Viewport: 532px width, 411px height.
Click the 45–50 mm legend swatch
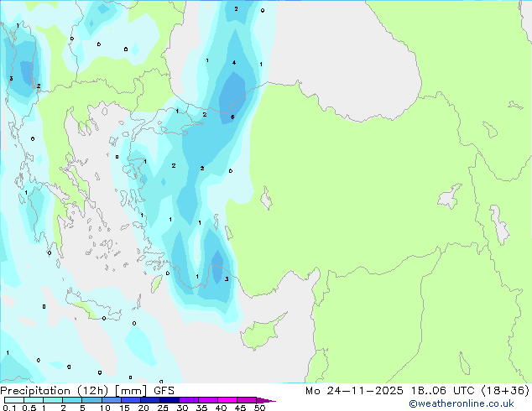click(x=247, y=400)
